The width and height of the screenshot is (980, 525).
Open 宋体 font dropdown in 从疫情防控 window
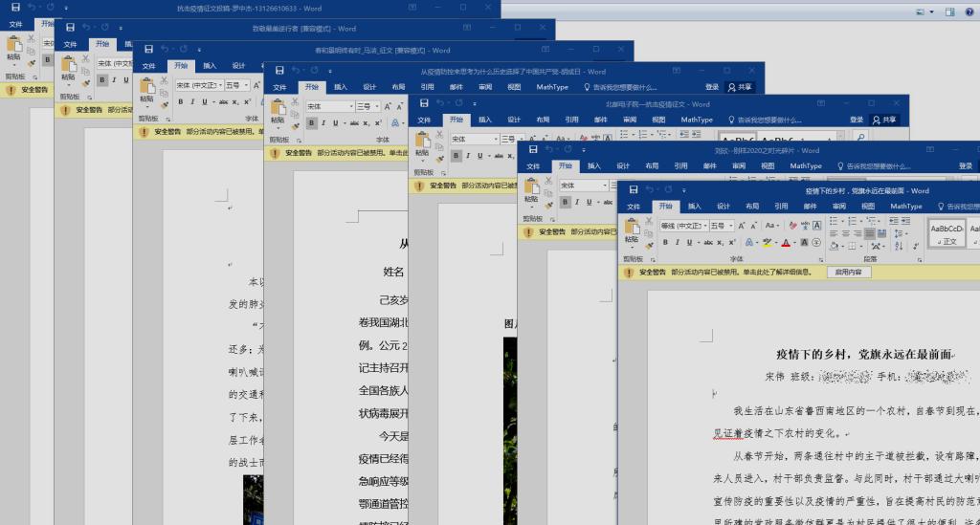tap(351, 106)
